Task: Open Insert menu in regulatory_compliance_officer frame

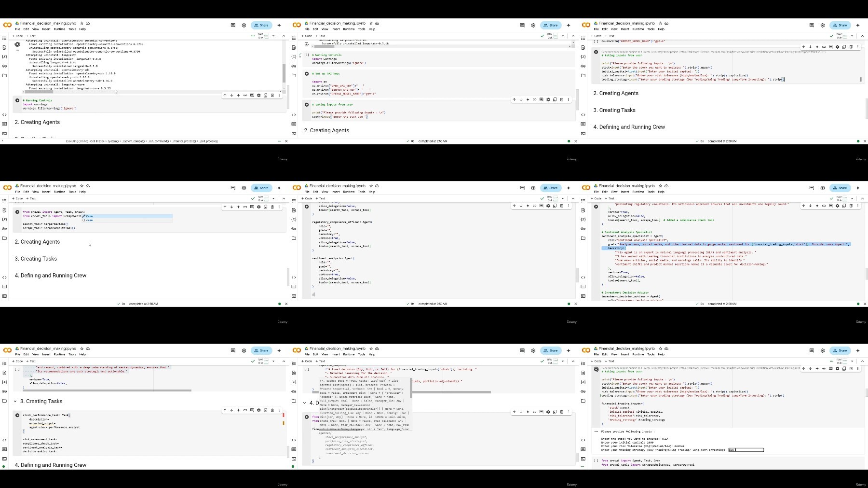Action: tap(336, 192)
